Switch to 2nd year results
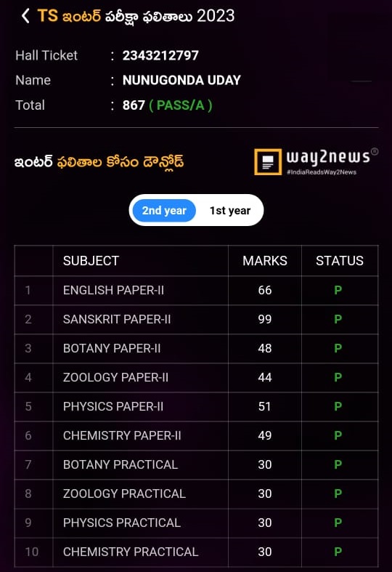Viewport: 392px width, 572px height. (164, 211)
